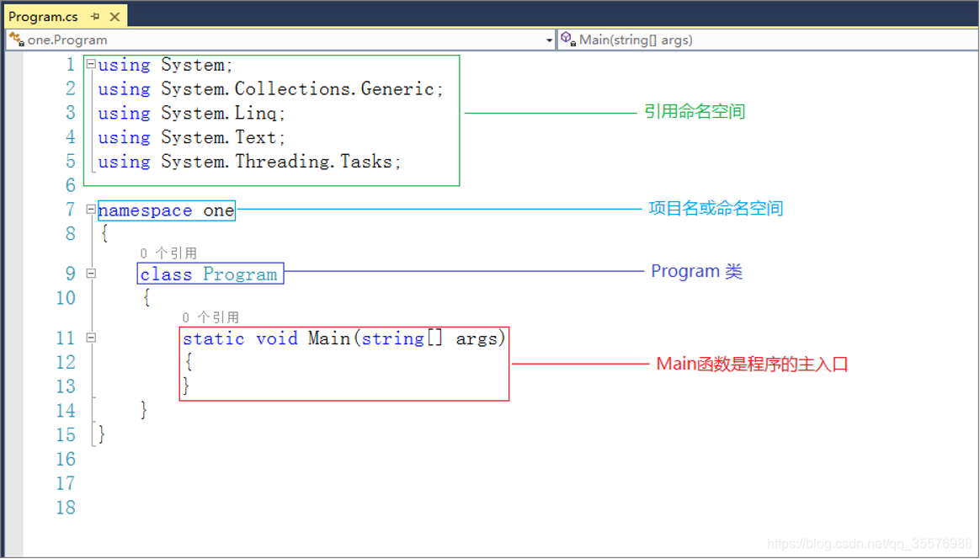Click the text 'using System;'
This screenshot has height=559, width=980.
(165, 65)
